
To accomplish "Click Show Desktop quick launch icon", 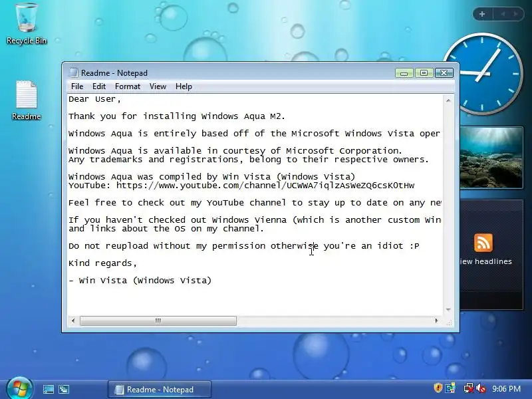I will coord(48,389).
